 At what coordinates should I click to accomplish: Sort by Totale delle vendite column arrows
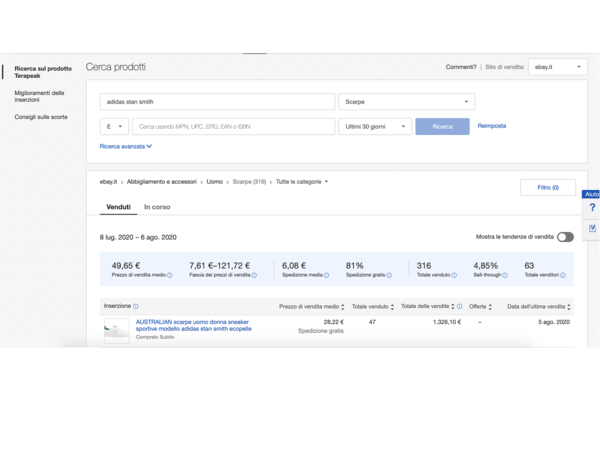tap(453, 307)
